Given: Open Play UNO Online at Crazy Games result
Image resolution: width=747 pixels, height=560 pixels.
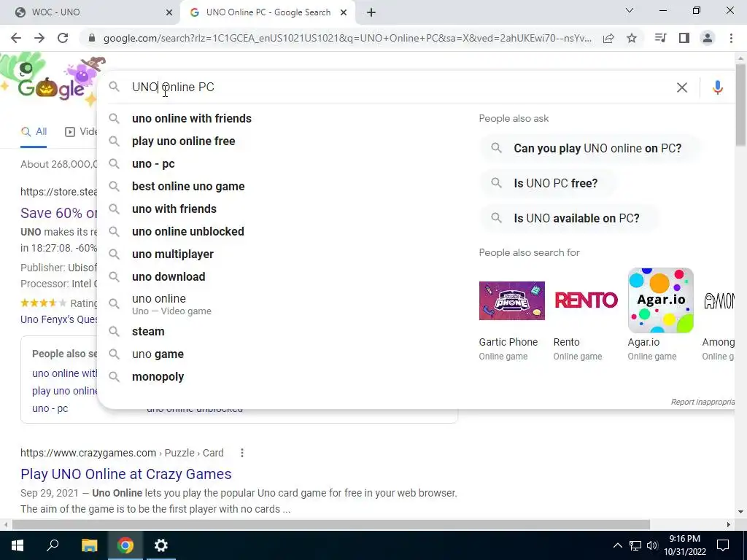Looking at the screenshot, I should (125, 474).
